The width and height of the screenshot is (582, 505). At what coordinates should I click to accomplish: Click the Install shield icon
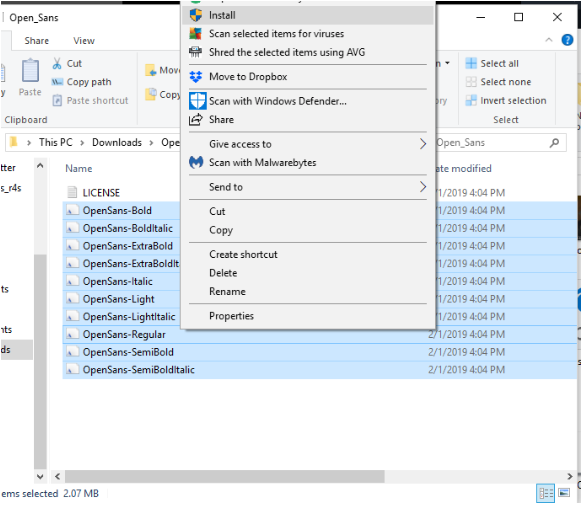tap(196, 15)
